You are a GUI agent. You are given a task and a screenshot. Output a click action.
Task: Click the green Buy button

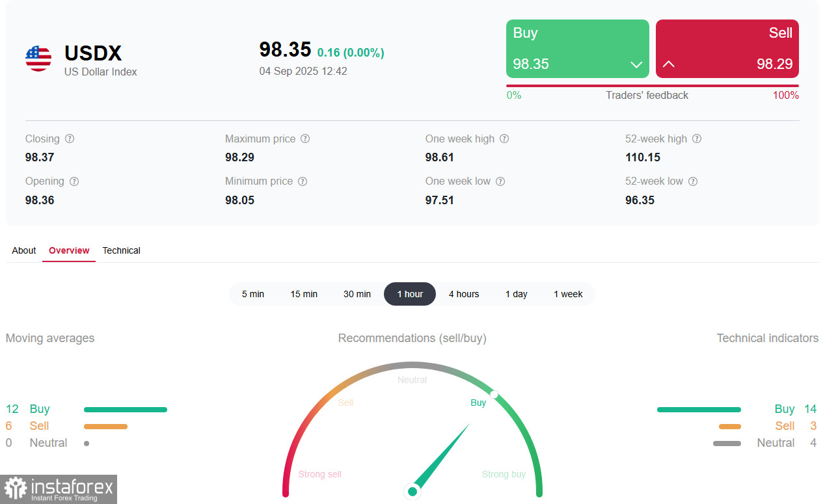[578, 49]
